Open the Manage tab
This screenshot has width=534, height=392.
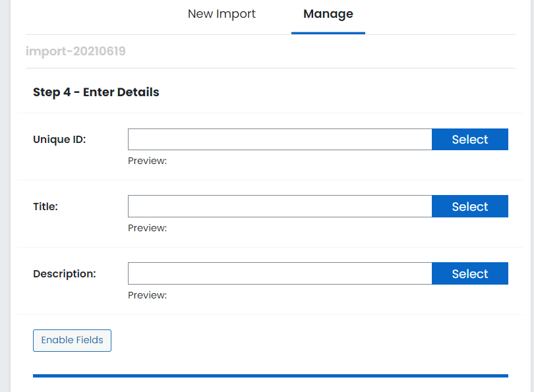coord(328,14)
